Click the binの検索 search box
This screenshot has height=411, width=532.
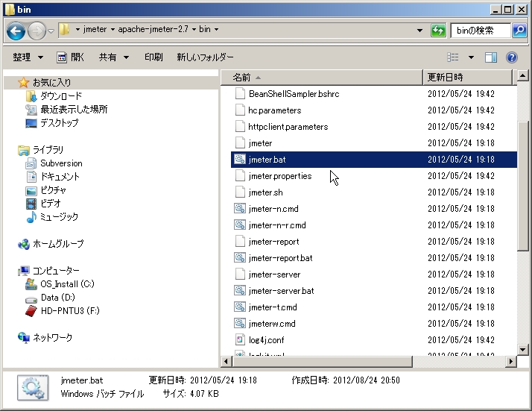[481, 31]
